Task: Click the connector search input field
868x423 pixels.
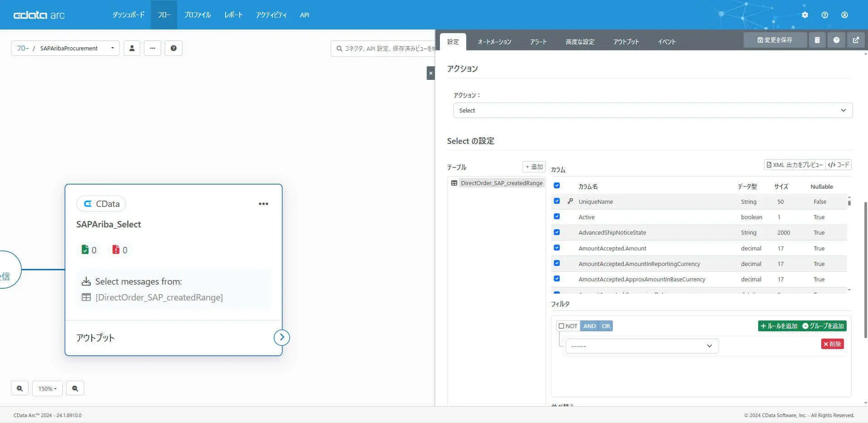Action: coord(383,48)
